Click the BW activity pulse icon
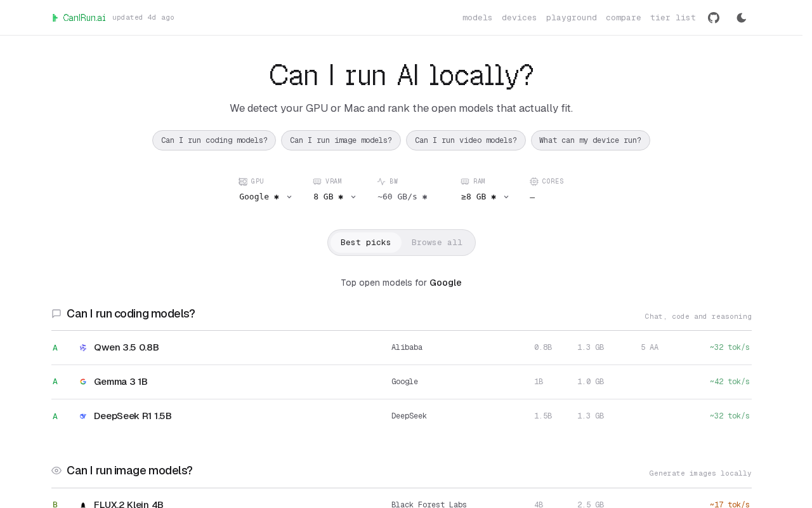Screen dimensions: 812x508 click(x=381, y=182)
